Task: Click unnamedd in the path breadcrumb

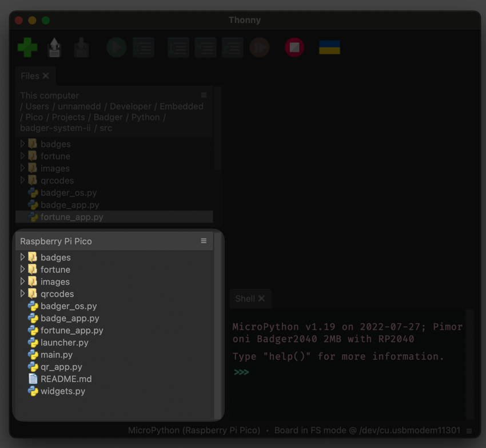Action: point(79,106)
